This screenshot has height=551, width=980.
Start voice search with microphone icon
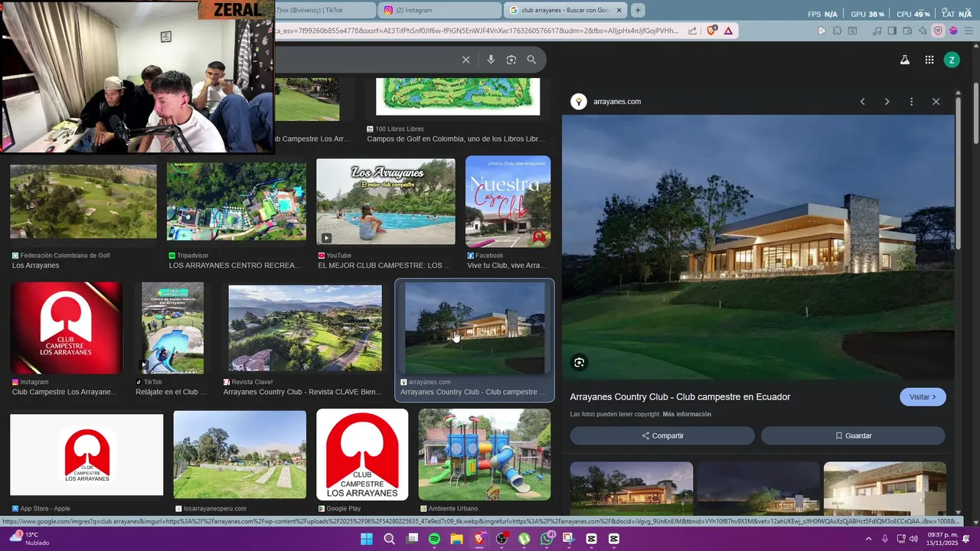pyautogui.click(x=491, y=60)
